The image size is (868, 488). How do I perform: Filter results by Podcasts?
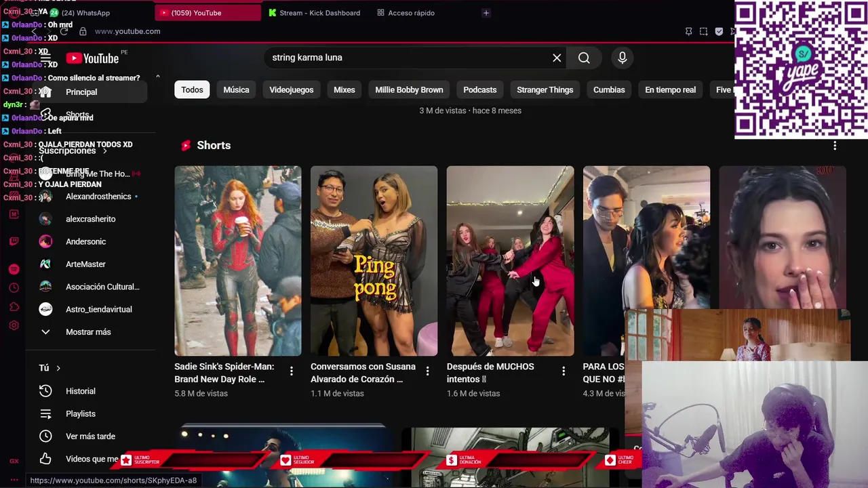[480, 89]
